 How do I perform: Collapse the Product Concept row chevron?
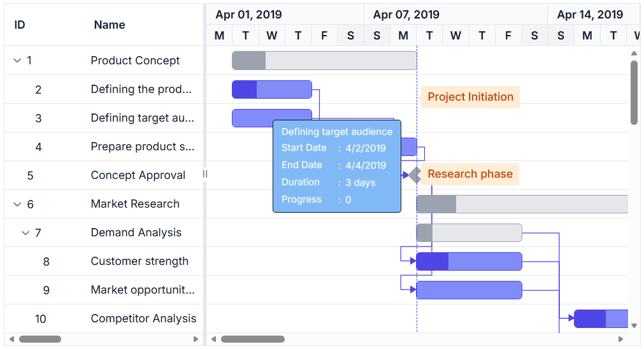(17, 61)
